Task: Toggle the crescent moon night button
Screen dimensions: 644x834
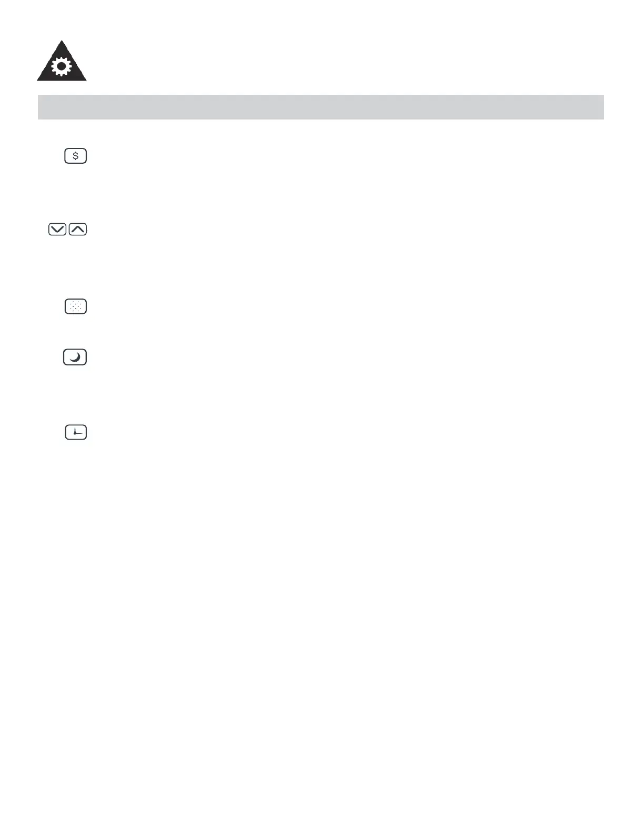Action: pos(75,357)
